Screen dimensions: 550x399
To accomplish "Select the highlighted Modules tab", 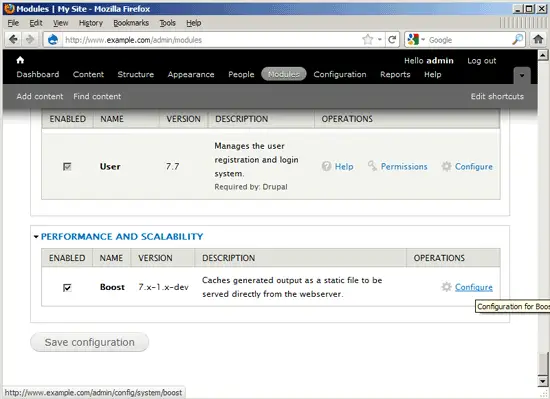I will pyautogui.click(x=284, y=74).
